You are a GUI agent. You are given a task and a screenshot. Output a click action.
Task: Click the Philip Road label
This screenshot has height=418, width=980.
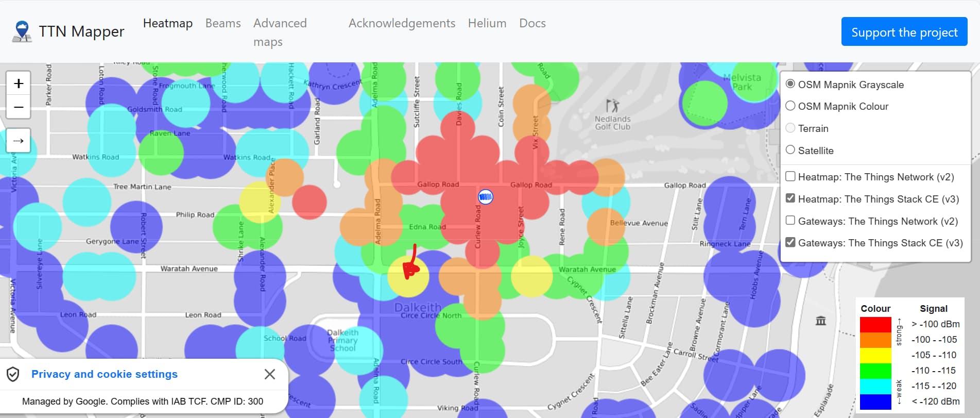(195, 214)
